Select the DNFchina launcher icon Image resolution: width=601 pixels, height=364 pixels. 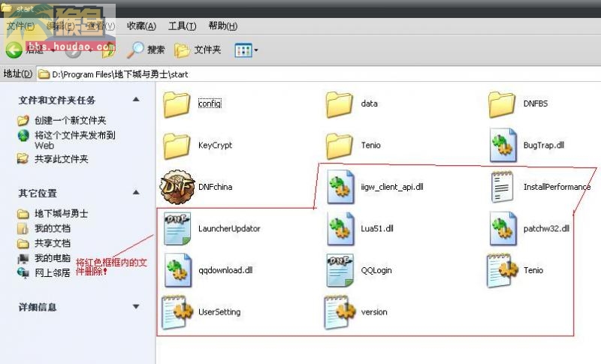pyautogui.click(x=177, y=187)
